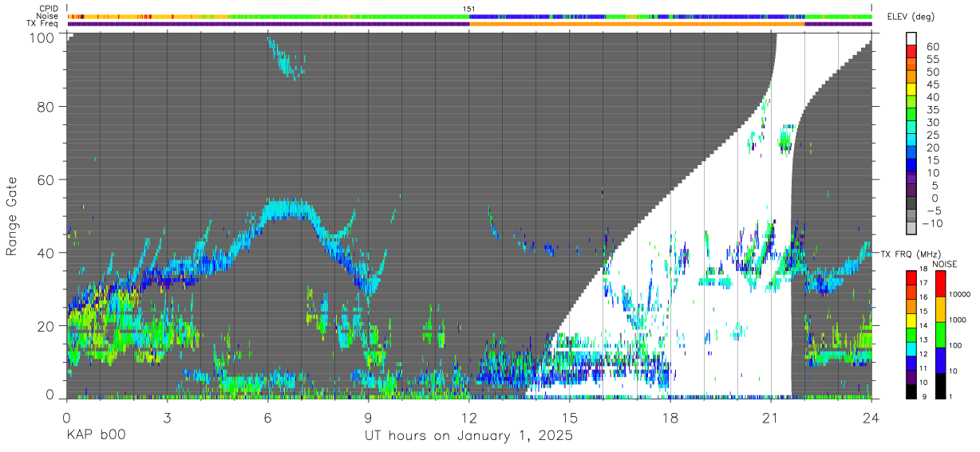Viewport: 980px width, 452px height.
Task: Click the ELEV colorbar tick label '-10'
Action: (x=931, y=223)
